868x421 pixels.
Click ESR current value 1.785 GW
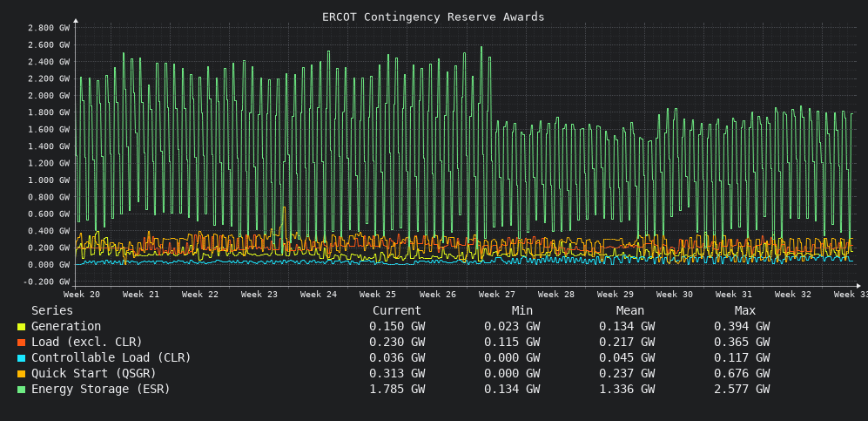tap(397, 389)
